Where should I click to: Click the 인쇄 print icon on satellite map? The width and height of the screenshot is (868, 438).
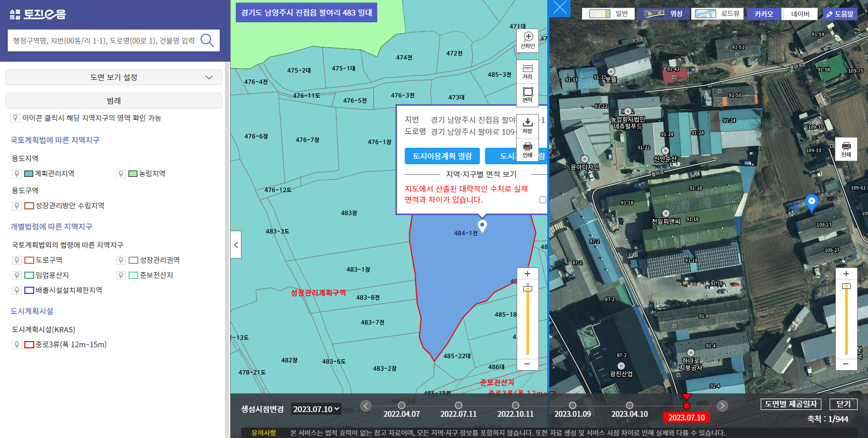point(846,149)
